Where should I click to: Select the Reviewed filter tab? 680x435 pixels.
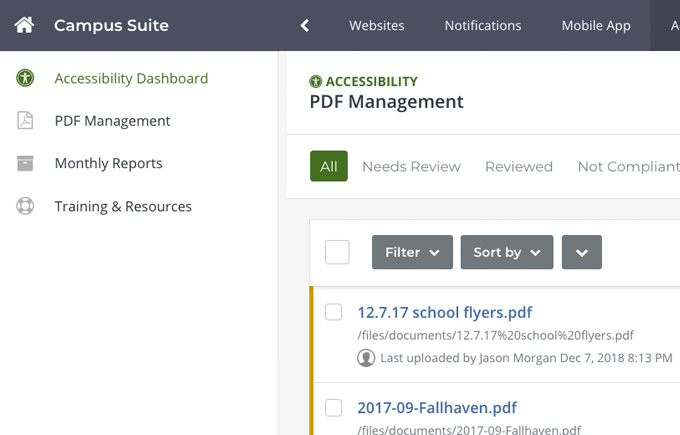[x=518, y=167]
